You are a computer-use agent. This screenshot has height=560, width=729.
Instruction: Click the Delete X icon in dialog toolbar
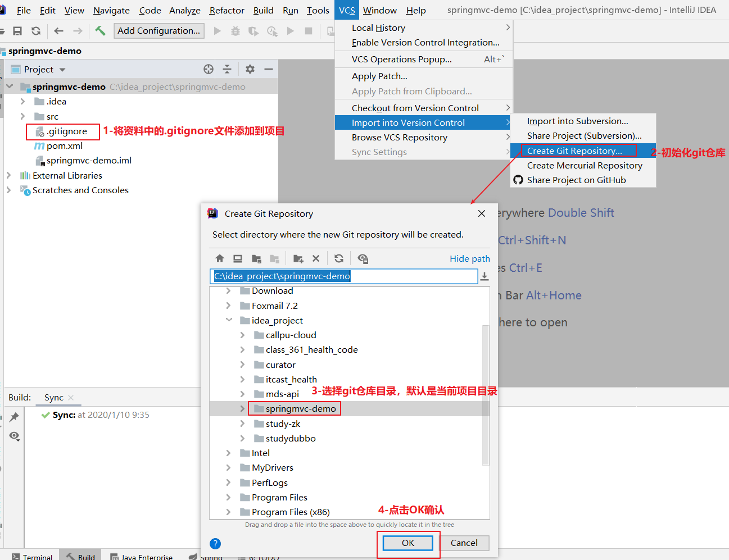point(316,258)
